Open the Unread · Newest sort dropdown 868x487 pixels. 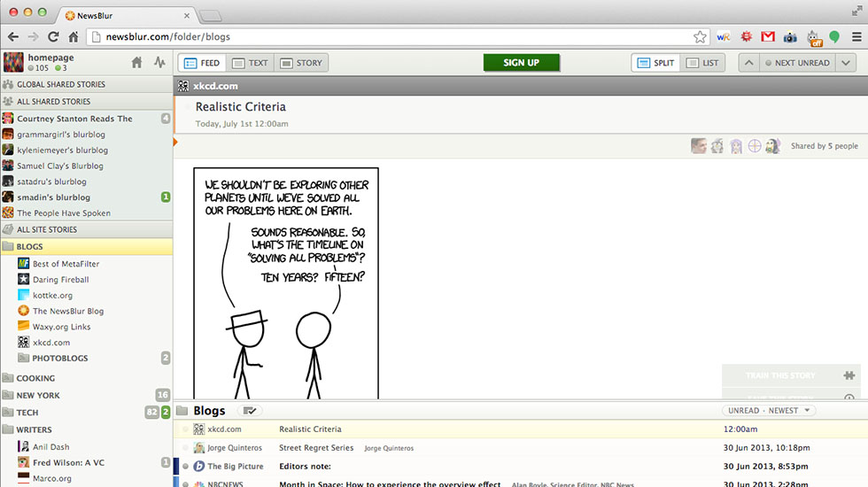(768, 411)
